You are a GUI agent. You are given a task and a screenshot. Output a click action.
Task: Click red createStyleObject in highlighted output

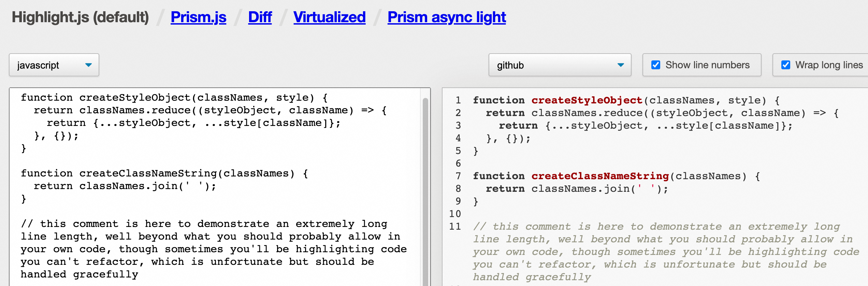click(x=587, y=100)
